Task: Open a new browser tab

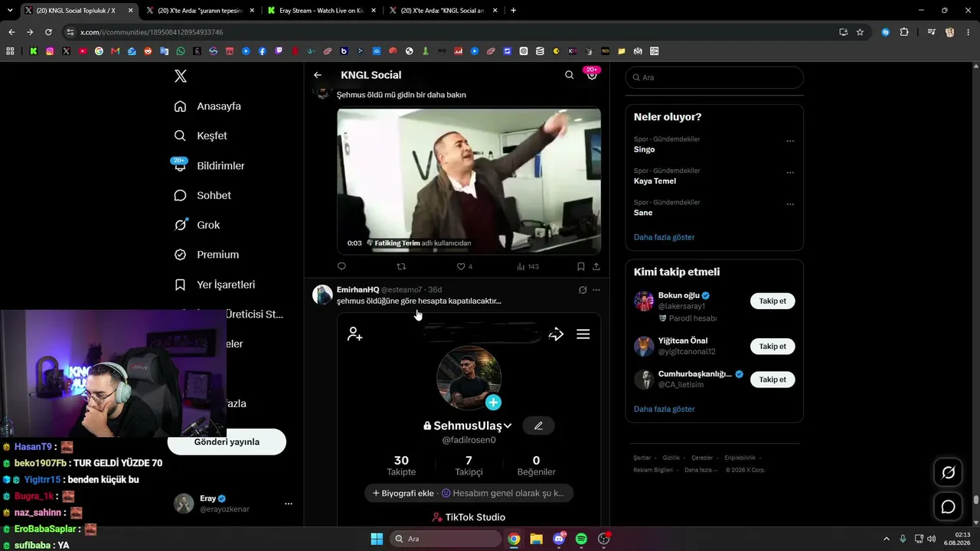Action: point(513,11)
